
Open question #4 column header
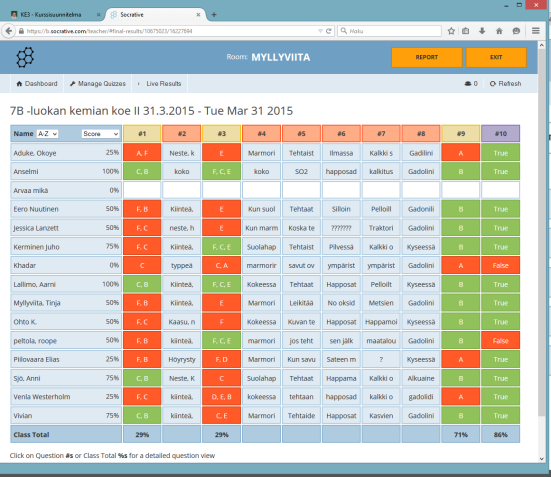[x=261, y=134]
